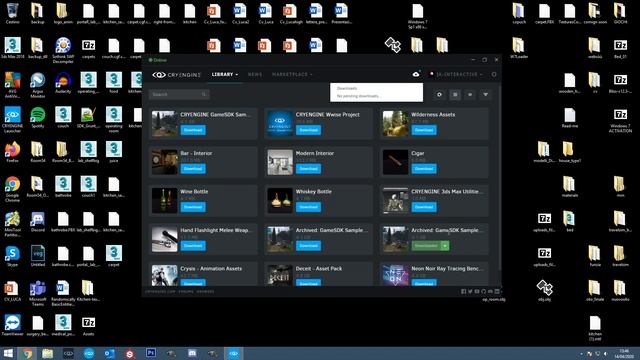Download the Cigar asset
Screen dimensions: 640x360
tap(424, 169)
